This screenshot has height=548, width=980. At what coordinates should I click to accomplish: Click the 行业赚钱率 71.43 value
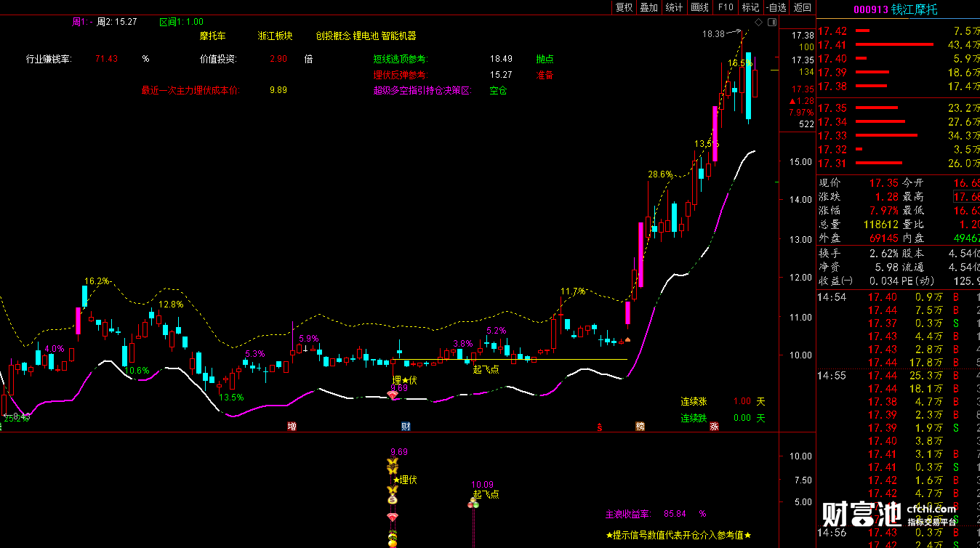pos(106,59)
